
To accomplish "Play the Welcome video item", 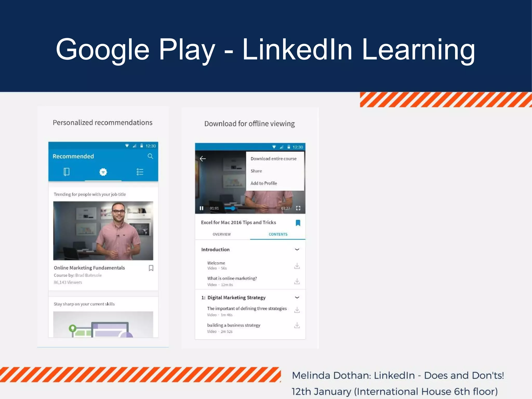I will 216,263.
